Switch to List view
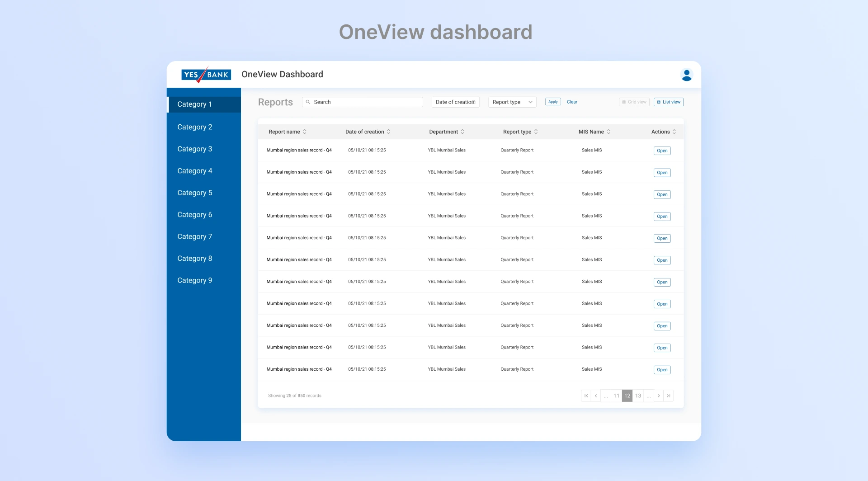 669,102
